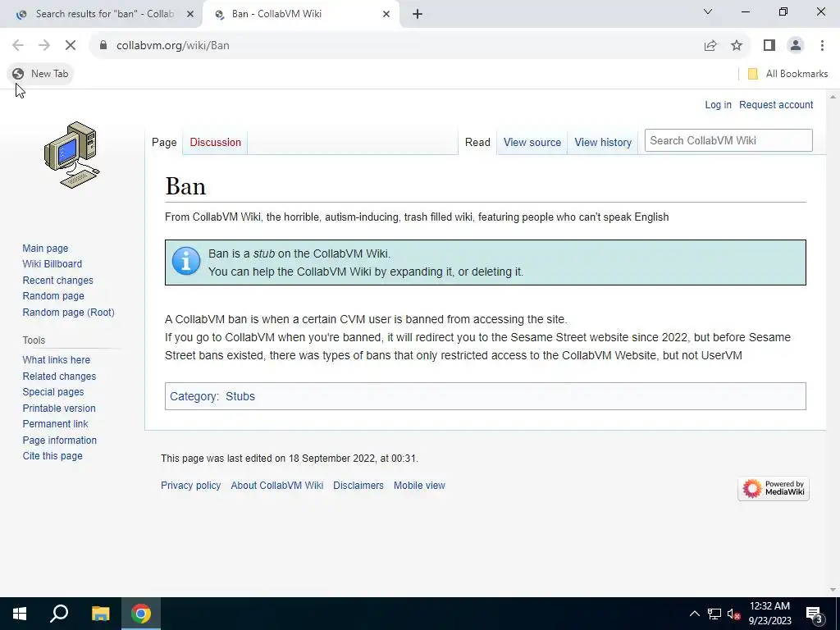The height and width of the screenshot is (630, 840).
Task: Go back to previous page
Action: pos(18,46)
